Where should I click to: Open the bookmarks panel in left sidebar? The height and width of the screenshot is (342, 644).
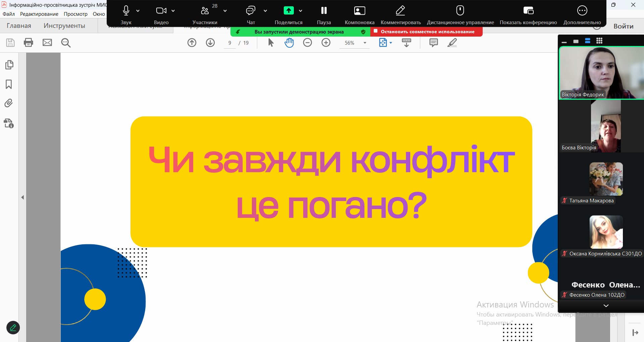click(9, 84)
